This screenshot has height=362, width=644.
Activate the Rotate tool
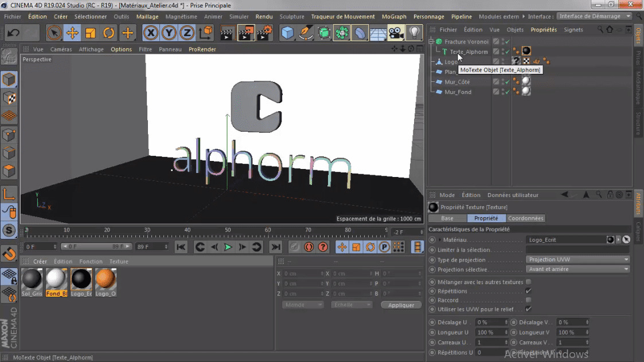(109, 33)
